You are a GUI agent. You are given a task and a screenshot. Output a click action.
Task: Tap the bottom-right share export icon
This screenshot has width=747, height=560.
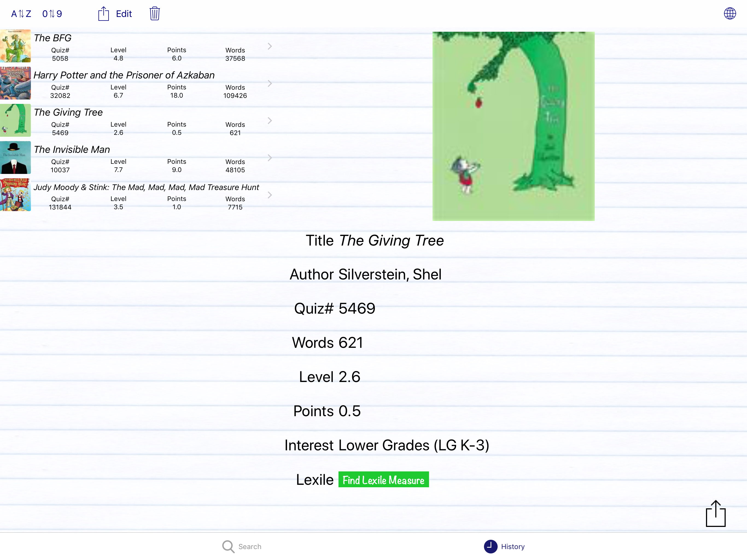[715, 514]
